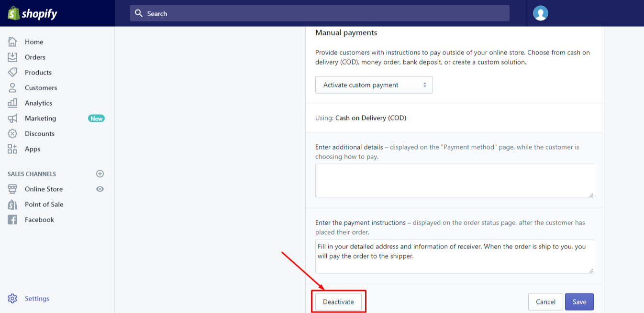Click Cash on Delivery (COD) label

coord(371,118)
